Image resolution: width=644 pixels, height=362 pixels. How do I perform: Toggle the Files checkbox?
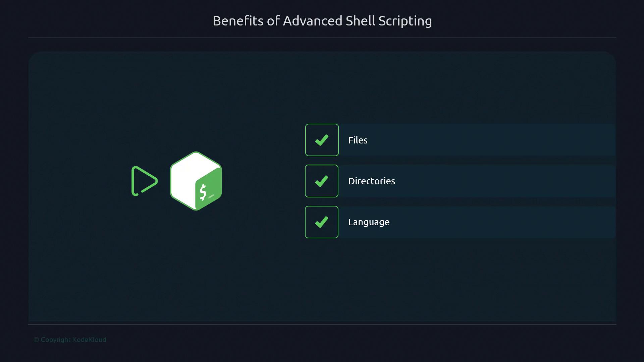click(x=322, y=140)
